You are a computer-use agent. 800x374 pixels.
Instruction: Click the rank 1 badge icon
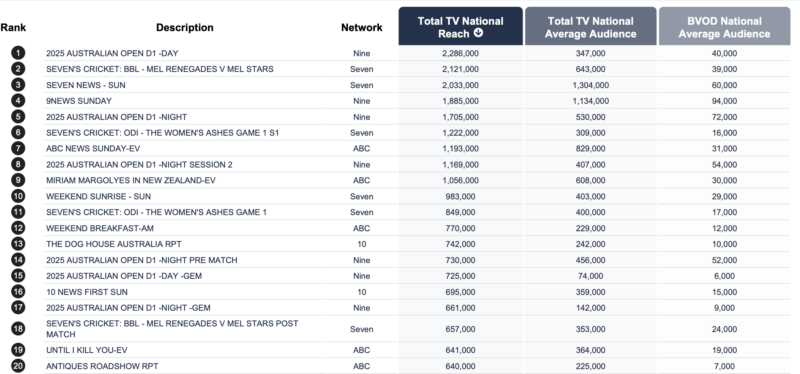18,53
